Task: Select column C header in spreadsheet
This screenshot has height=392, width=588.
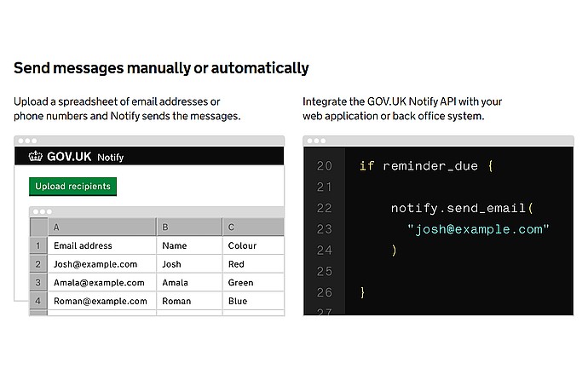Action: click(x=253, y=227)
